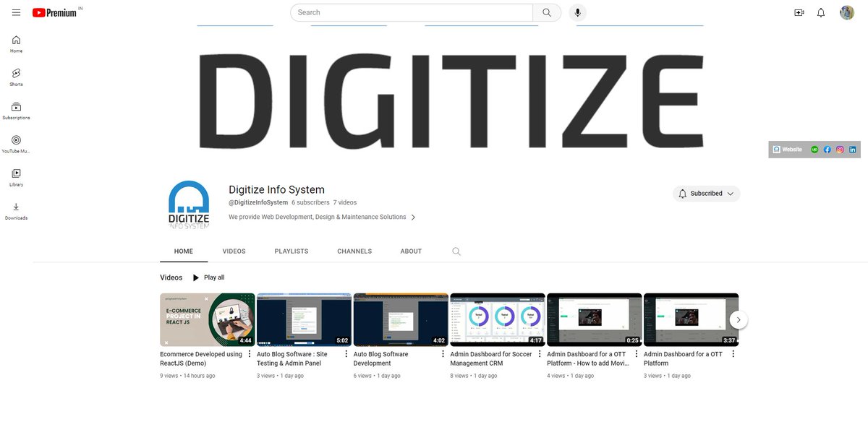This screenshot has width=868, height=435.
Task: Open the 4:02 Auto Blog Software Development thumbnail
Action: click(x=401, y=319)
